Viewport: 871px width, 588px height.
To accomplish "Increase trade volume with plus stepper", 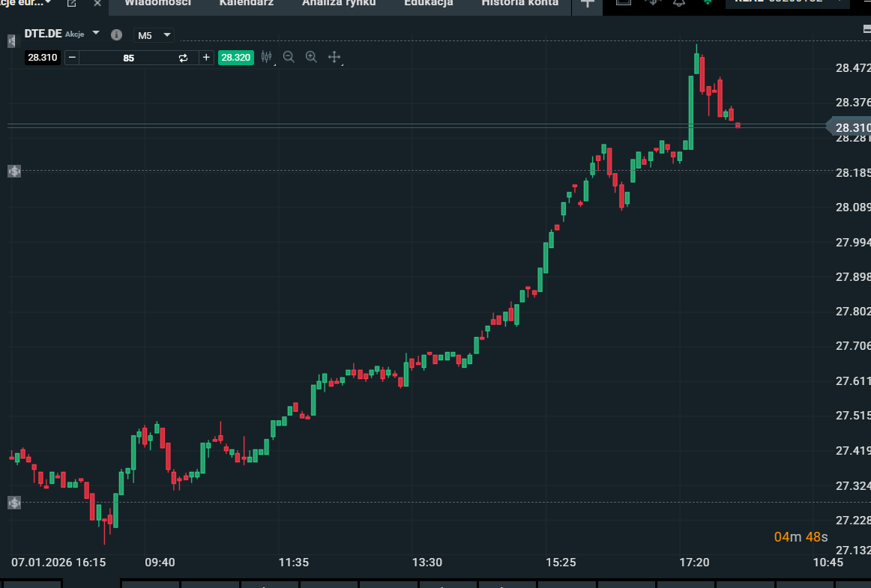I will pos(206,58).
